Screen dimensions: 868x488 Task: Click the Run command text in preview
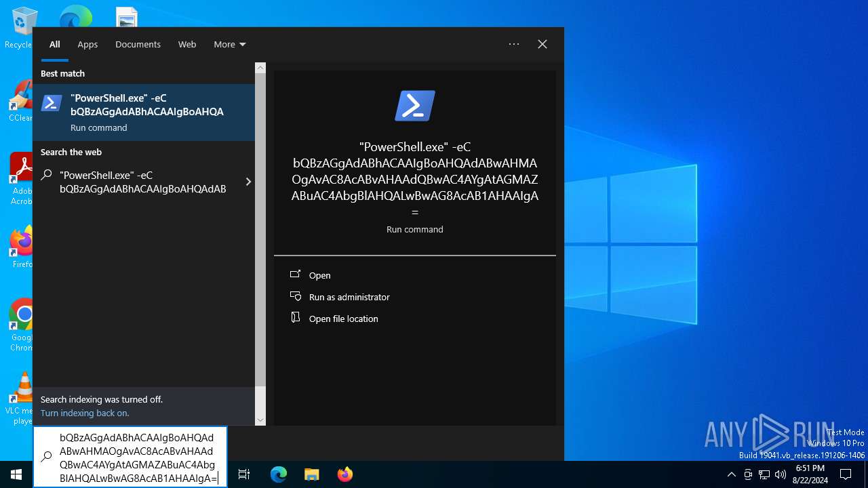[415, 229]
